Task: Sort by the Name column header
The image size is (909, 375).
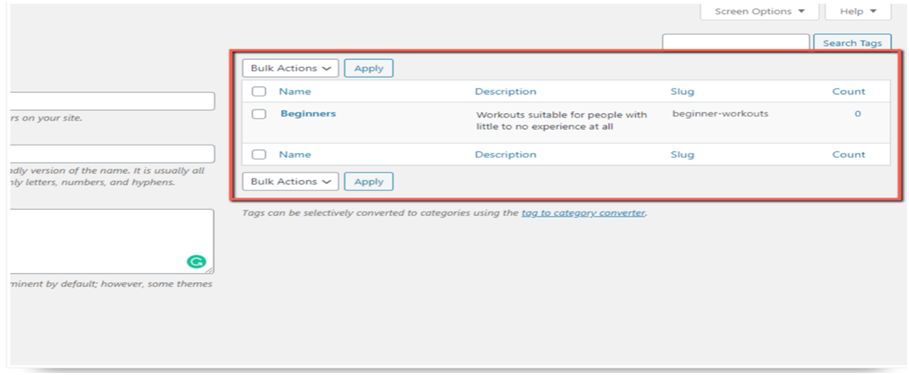Action: coord(294,92)
